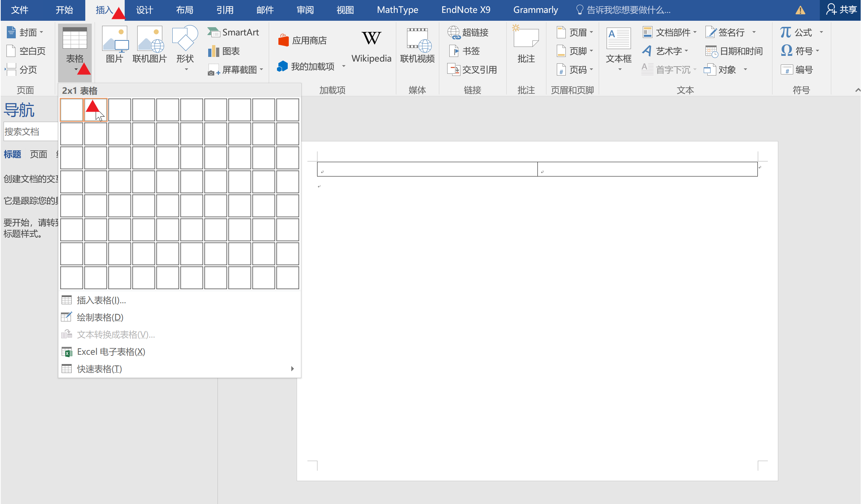861x504 pixels.
Task: Choose Draw Table (绘制表格) menu item
Action: click(180, 317)
